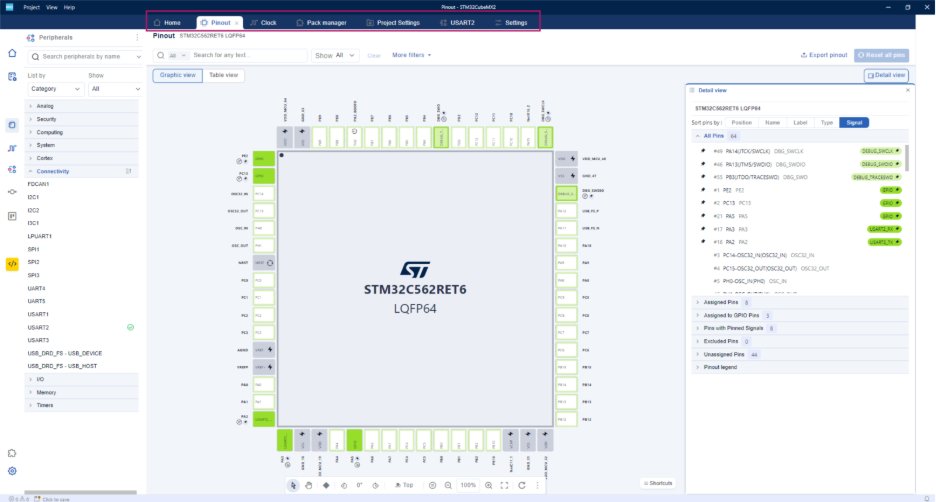936x502 pixels.
Task: Click the Peripherals header icon
Action: coord(30,38)
